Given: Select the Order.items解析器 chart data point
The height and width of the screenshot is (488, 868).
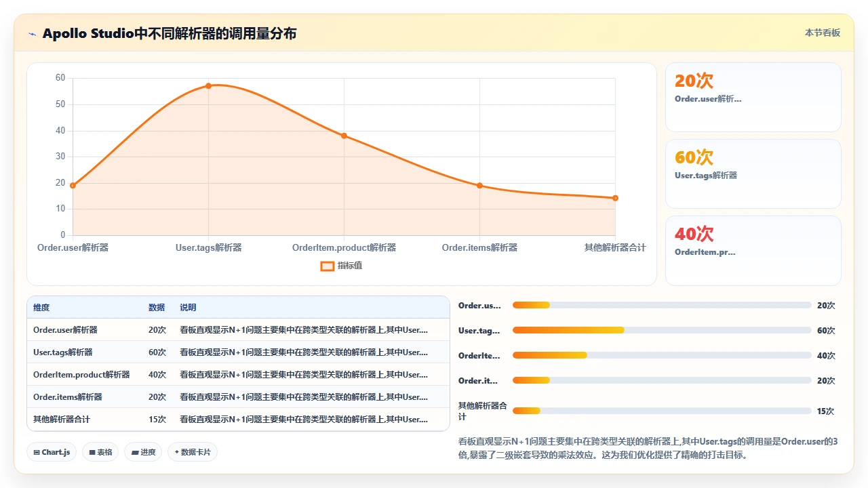Looking at the screenshot, I should (479, 185).
